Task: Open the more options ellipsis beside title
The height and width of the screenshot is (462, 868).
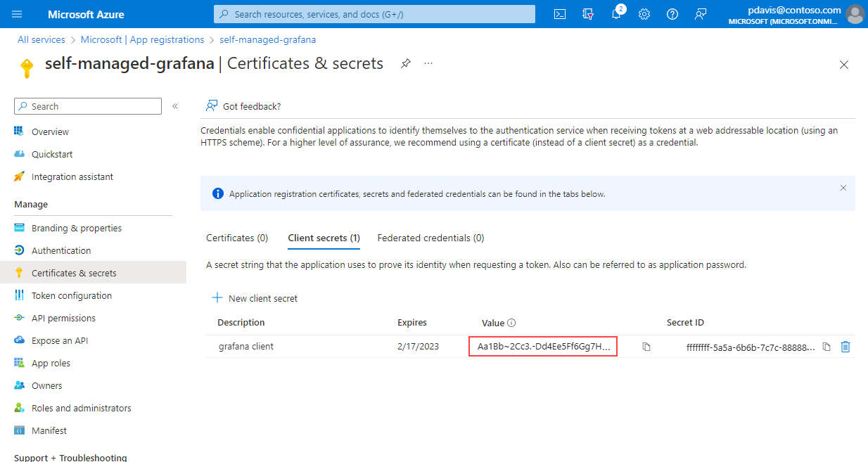Action: [x=428, y=63]
